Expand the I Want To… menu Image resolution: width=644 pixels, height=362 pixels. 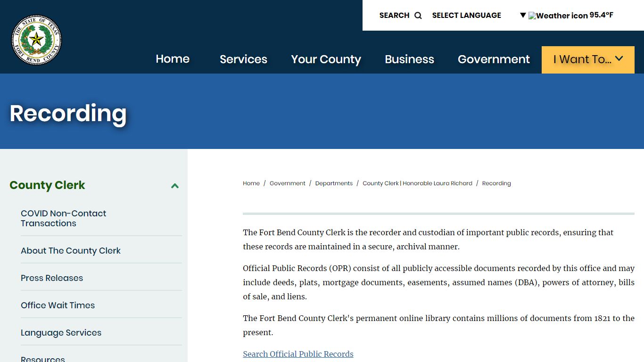point(588,59)
